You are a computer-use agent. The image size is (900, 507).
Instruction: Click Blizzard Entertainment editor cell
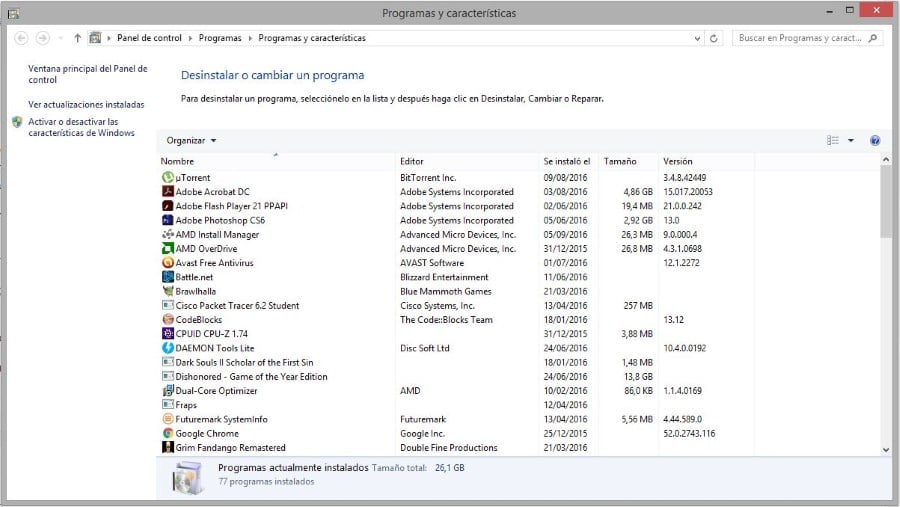tap(444, 277)
